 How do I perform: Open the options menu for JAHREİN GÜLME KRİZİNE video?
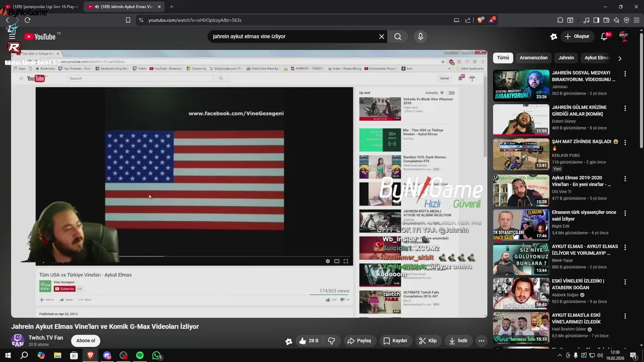pyautogui.click(x=625, y=109)
